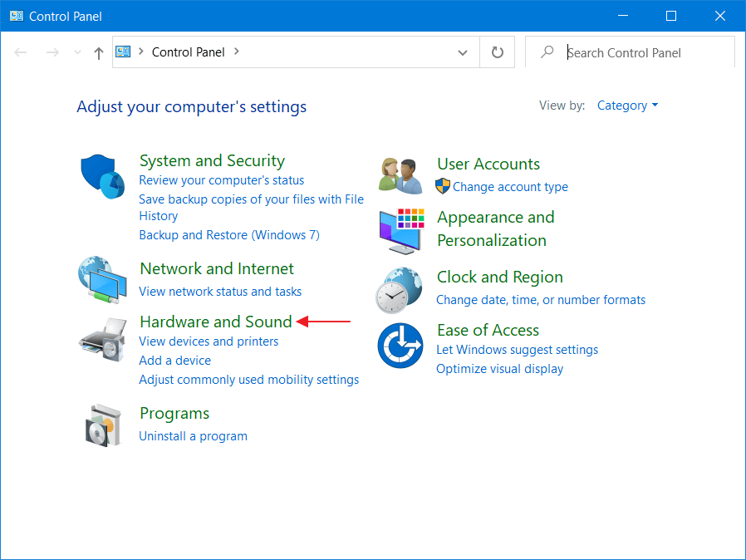
Task: Open Hardware and Sound category
Action: pos(216,322)
